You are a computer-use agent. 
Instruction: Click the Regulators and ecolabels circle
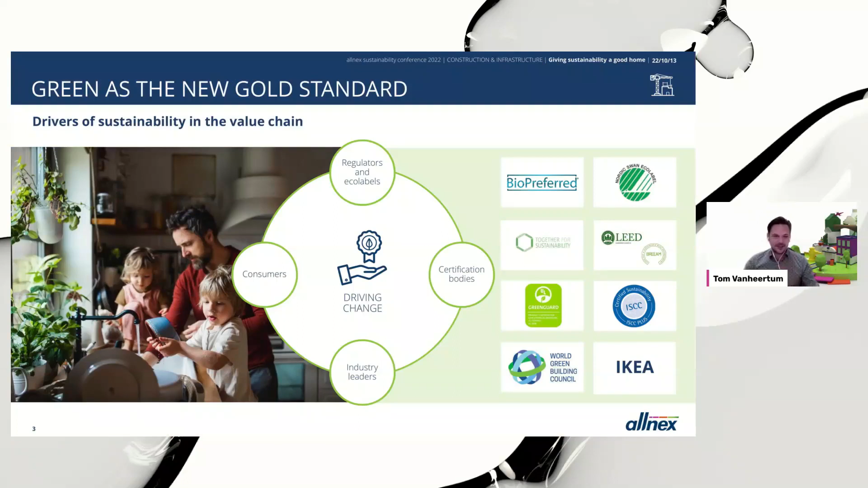click(362, 172)
